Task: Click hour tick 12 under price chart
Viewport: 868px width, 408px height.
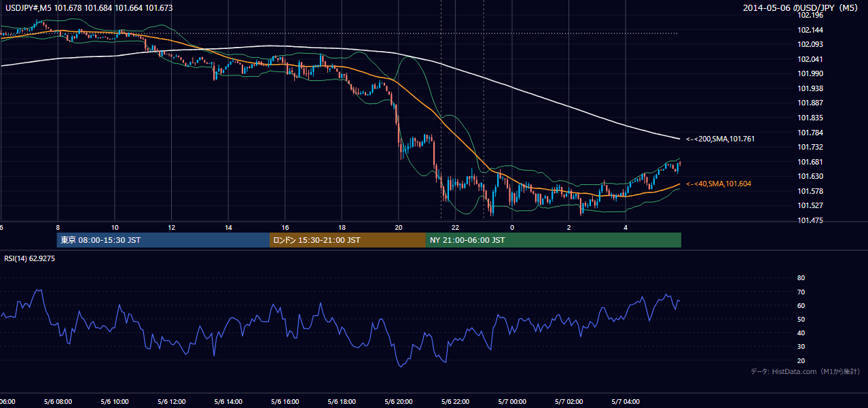Action: click(x=171, y=227)
